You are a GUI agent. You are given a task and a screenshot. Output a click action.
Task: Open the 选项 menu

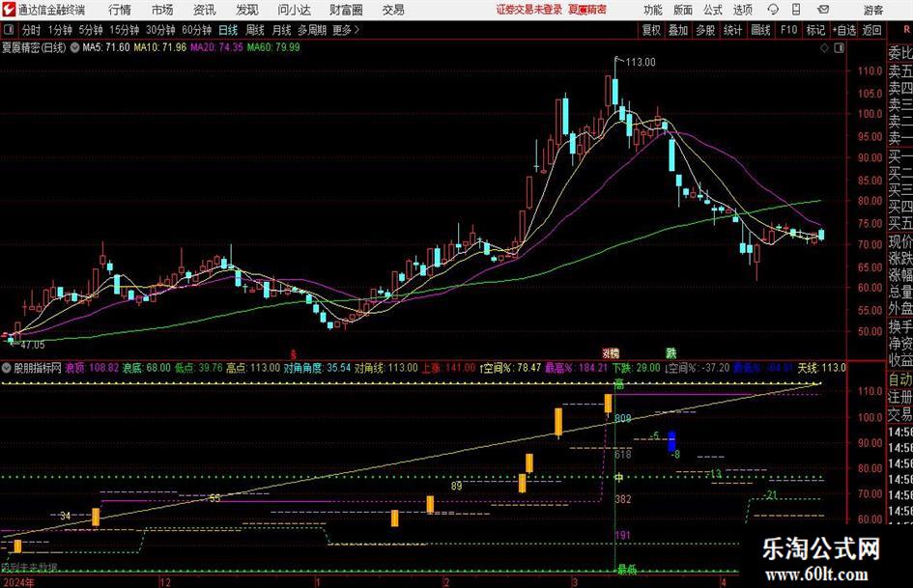[x=742, y=10]
